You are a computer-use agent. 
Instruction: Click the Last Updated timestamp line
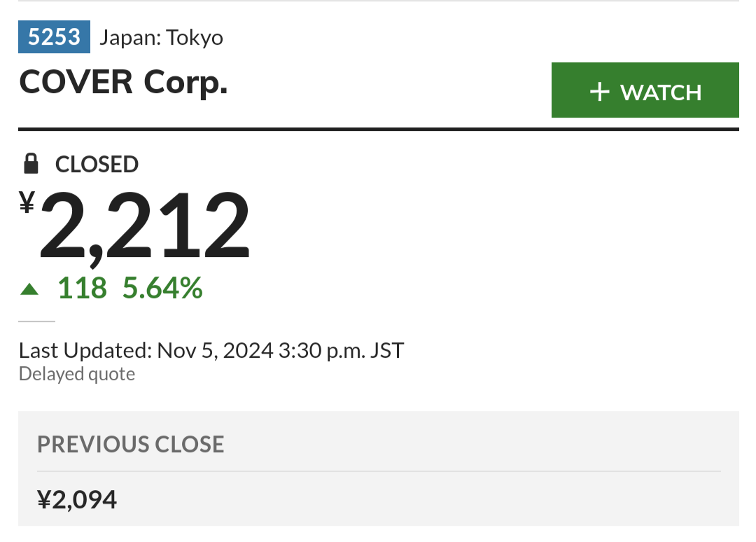click(x=211, y=351)
